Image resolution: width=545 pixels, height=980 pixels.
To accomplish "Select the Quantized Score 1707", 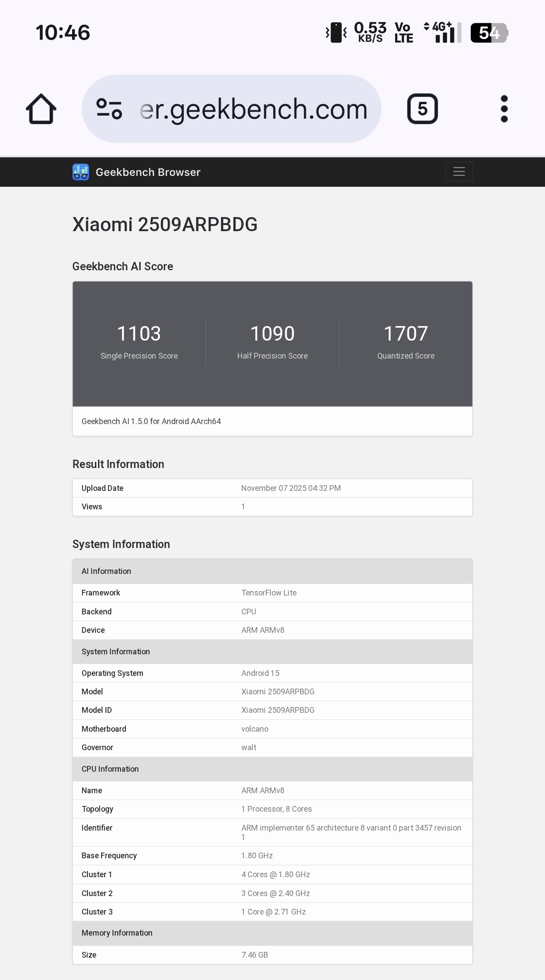I will click(x=406, y=334).
